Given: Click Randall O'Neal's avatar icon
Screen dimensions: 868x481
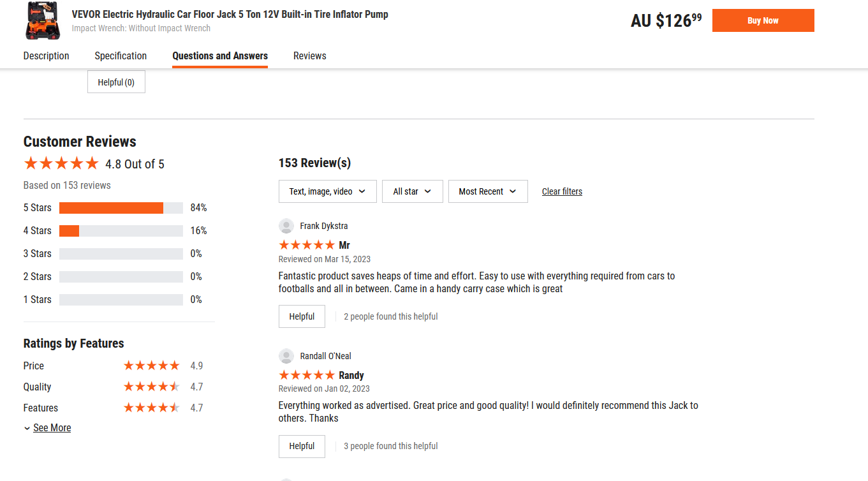Looking at the screenshot, I should 286,356.
